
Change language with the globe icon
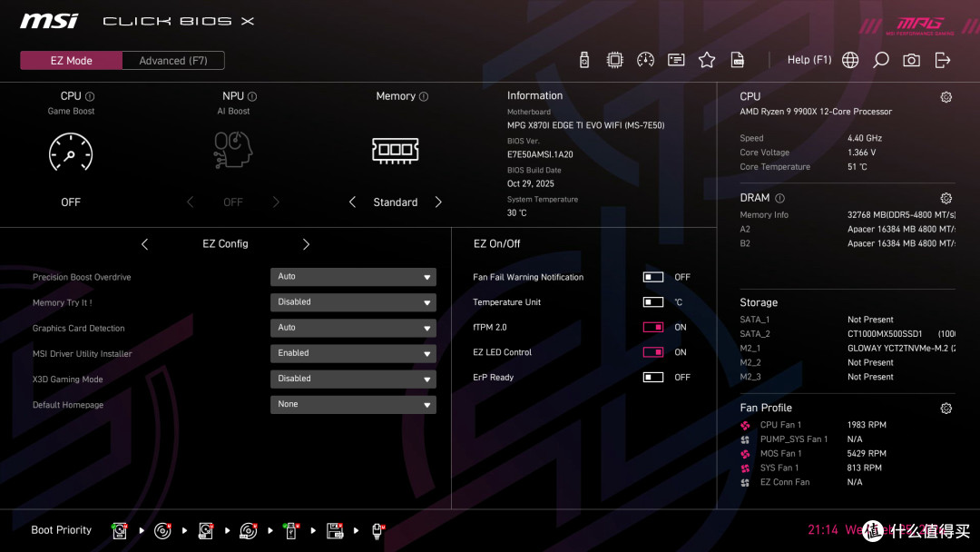(x=850, y=60)
